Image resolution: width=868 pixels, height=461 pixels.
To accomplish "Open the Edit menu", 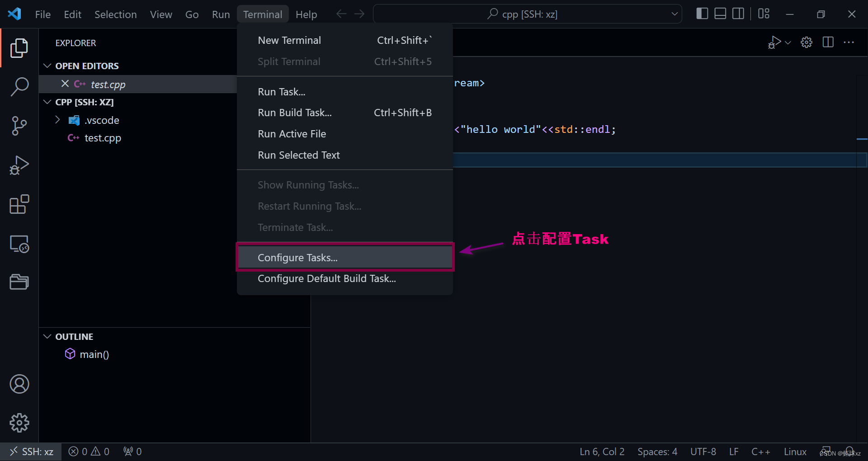I will tap(73, 14).
